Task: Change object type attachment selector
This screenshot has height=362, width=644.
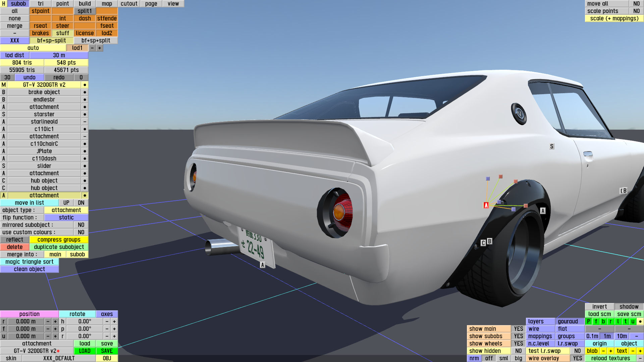Action: (x=66, y=210)
